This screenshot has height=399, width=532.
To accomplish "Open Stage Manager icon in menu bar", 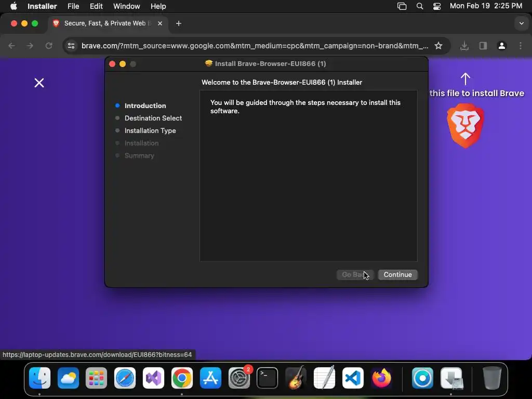I will pos(402,6).
